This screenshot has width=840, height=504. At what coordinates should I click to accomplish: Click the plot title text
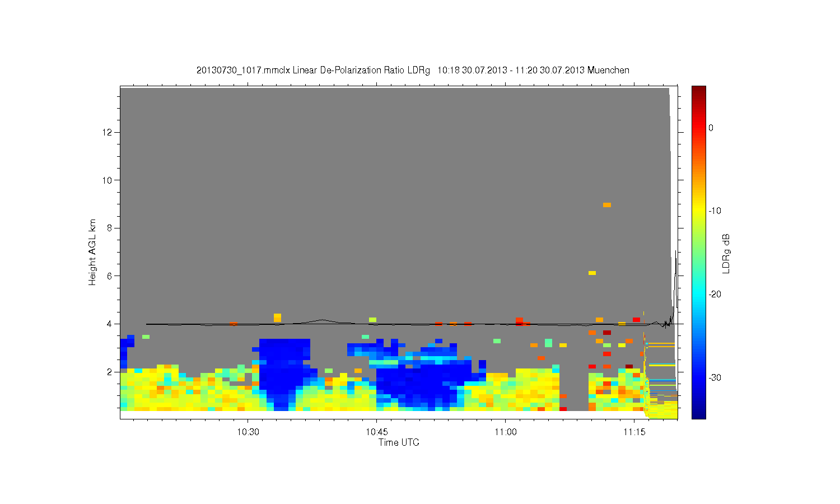coord(413,71)
